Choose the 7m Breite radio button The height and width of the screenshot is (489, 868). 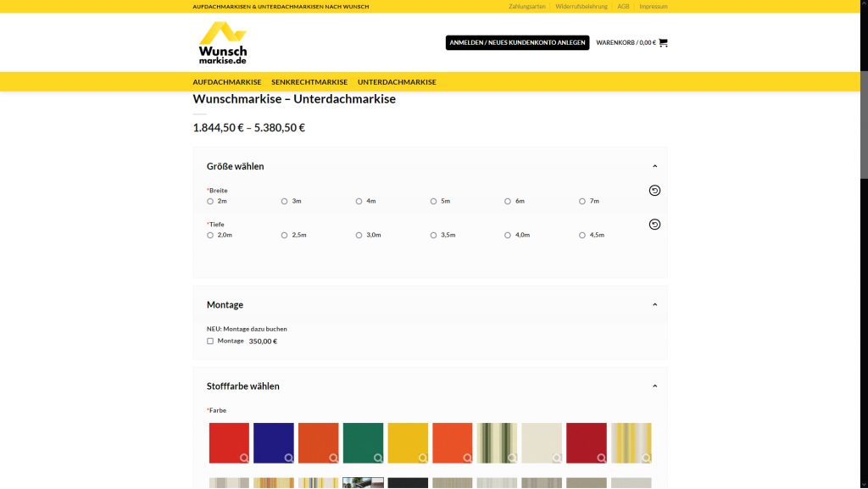[x=582, y=202]
